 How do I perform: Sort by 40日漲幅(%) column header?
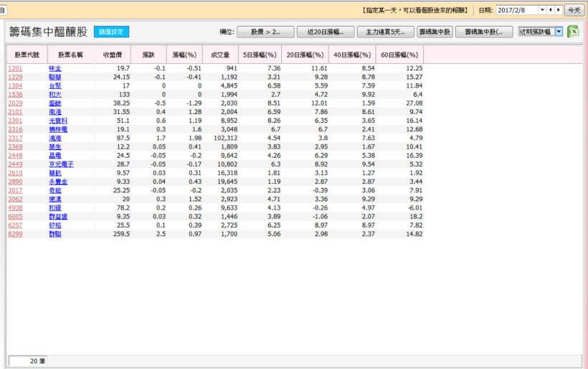[352, 55]
